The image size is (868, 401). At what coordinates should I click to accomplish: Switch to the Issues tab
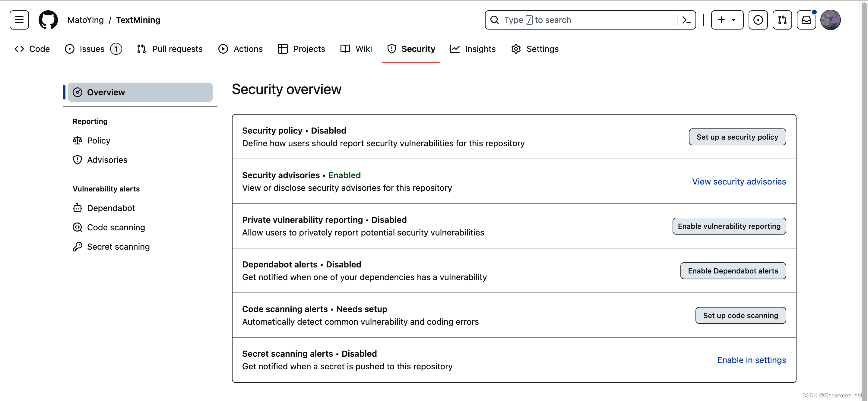click(93, 49)
